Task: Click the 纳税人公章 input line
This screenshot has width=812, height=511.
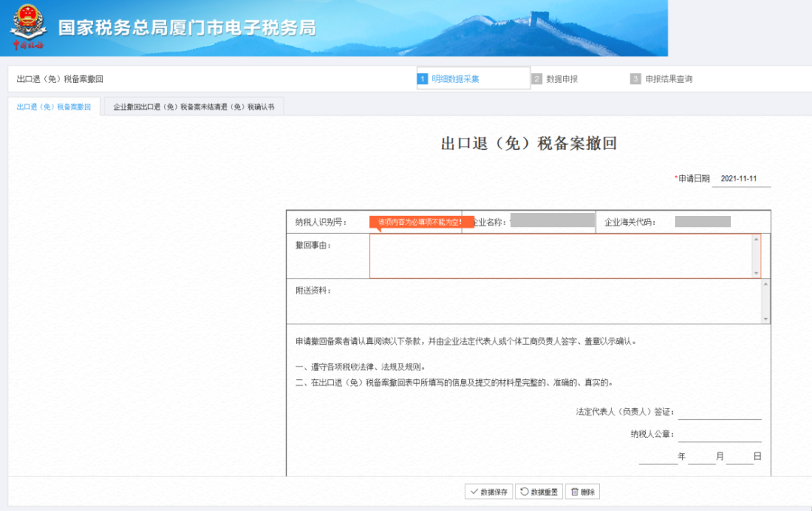Action: 720,434
